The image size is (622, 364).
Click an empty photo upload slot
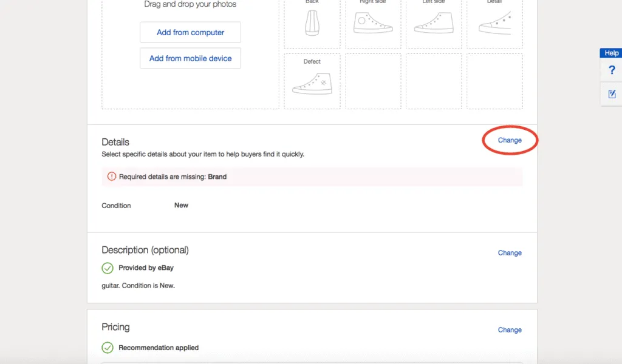(373, 81)
